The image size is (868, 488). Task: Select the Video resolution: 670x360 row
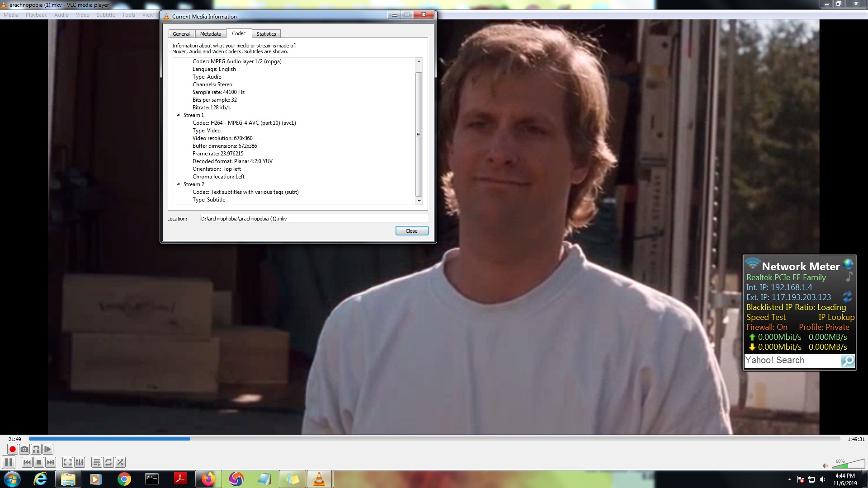(222, 138)
